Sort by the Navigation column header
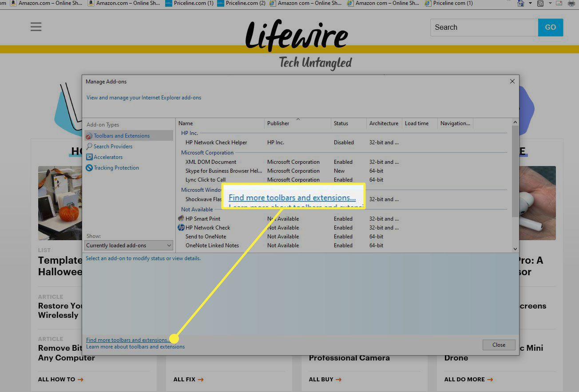579x392 pixels. coord(456,123)
